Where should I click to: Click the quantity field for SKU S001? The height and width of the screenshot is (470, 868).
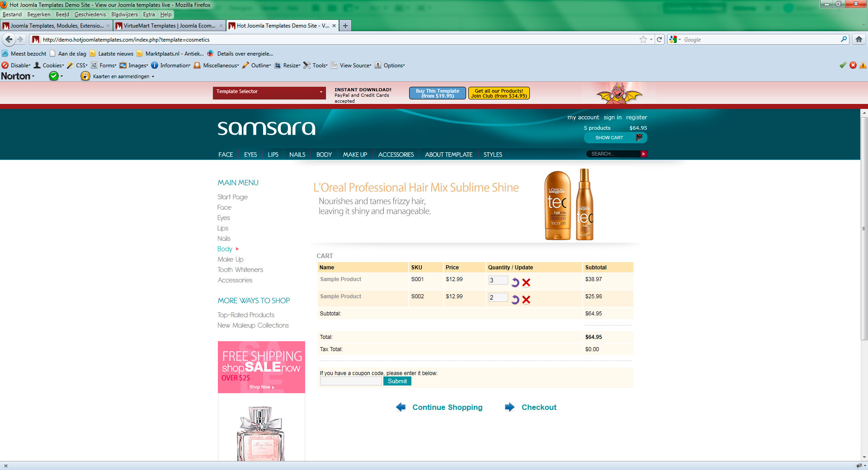[x=498, y=280]
